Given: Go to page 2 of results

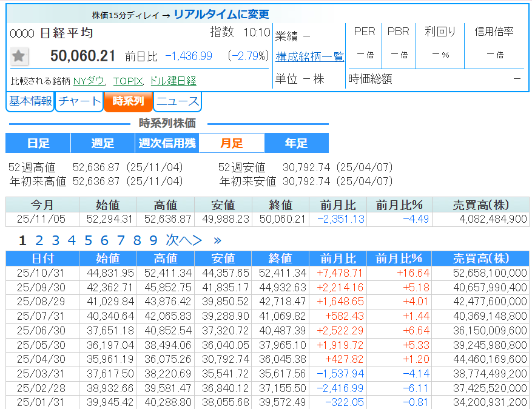Looking at the screenshot, I should click(39, 240).
